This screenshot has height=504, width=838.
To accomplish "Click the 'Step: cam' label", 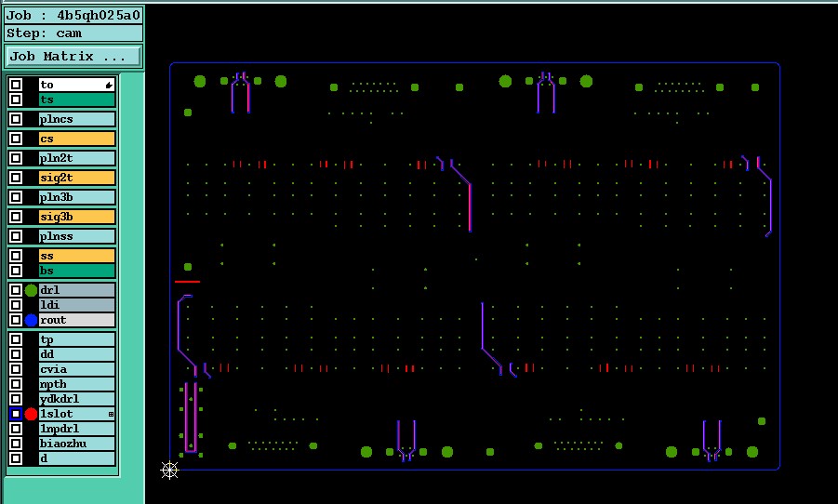I will pos(73,33).
